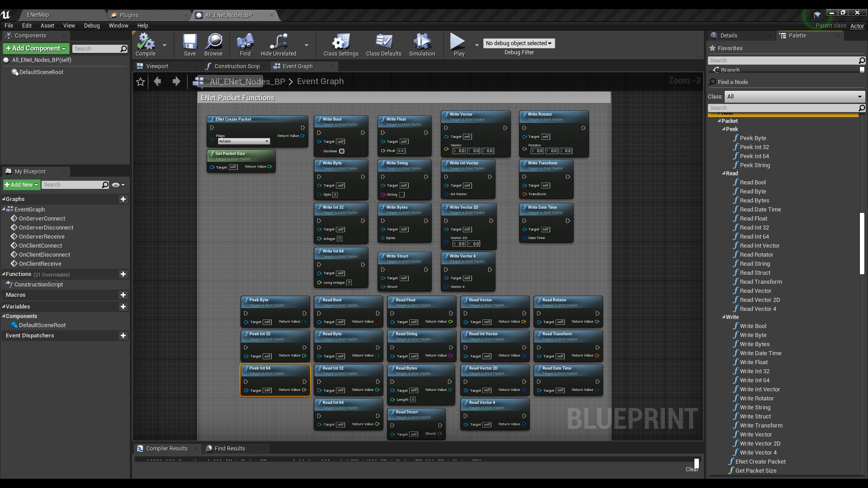Switch to the Viewport tab
Image resolution: width=868 pixels, height=488 pixels.
[x=157, y=66]
